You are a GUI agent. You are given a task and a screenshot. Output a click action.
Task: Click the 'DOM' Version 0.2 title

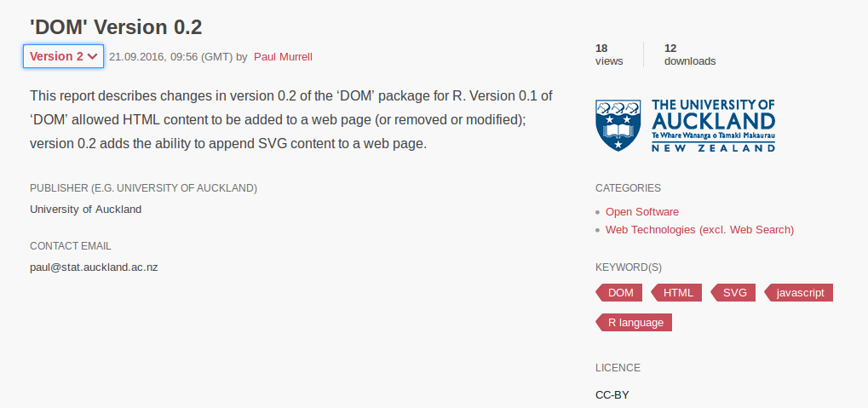[x=116, y=27]
